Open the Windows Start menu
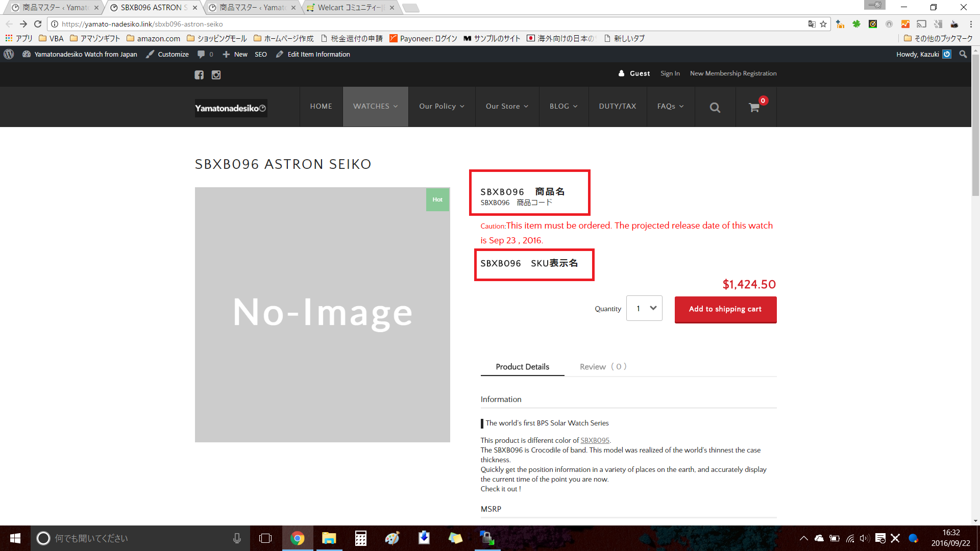This screenshot has height=551, width=980. tap(15, 538)
